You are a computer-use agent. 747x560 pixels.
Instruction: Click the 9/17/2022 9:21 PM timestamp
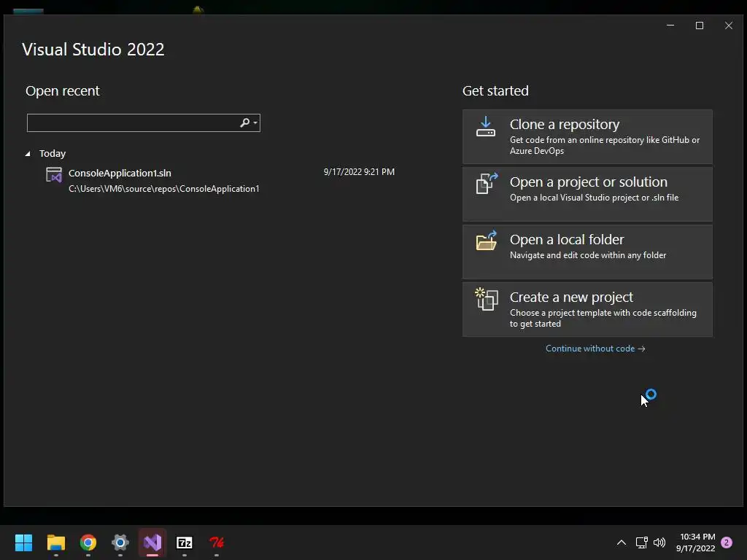click(x=359, y=172)
